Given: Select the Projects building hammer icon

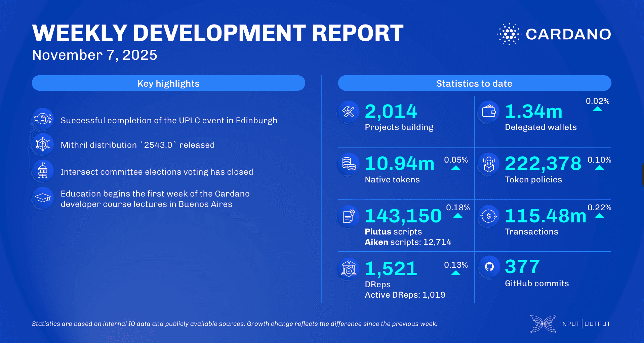Looking at the screenshot, I should point(349,112).
